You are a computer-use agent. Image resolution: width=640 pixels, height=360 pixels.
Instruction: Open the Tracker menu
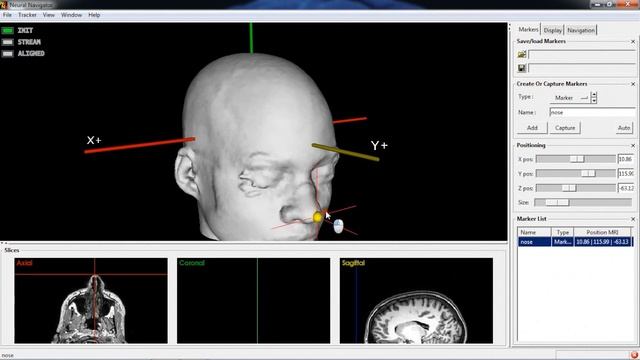(27, 15)
